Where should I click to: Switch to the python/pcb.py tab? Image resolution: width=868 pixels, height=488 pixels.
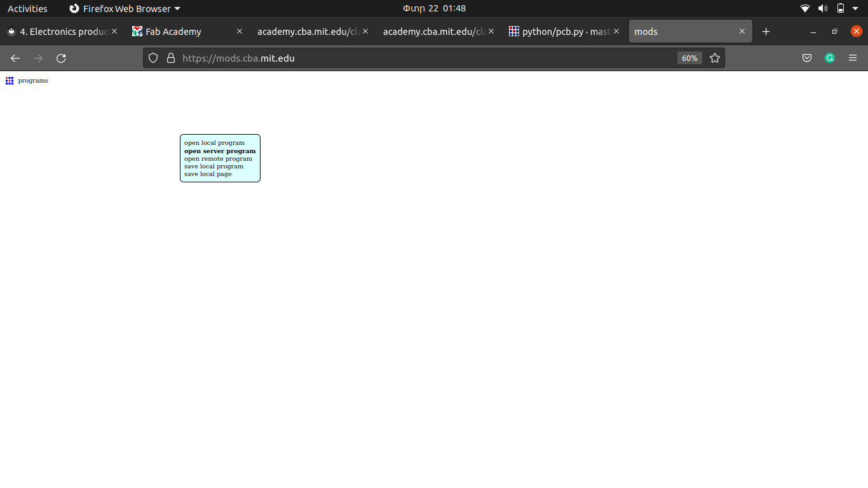click(564, 32)
